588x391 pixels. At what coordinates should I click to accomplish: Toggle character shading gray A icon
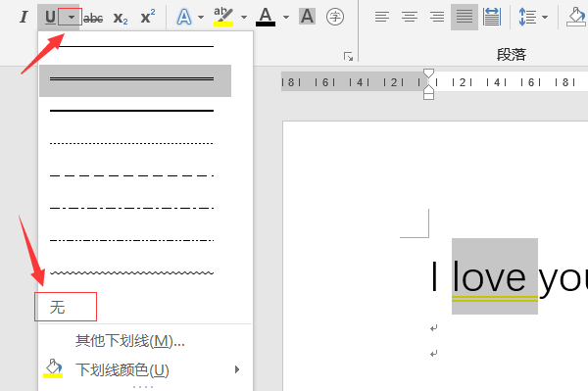click(x=307, y=17)
